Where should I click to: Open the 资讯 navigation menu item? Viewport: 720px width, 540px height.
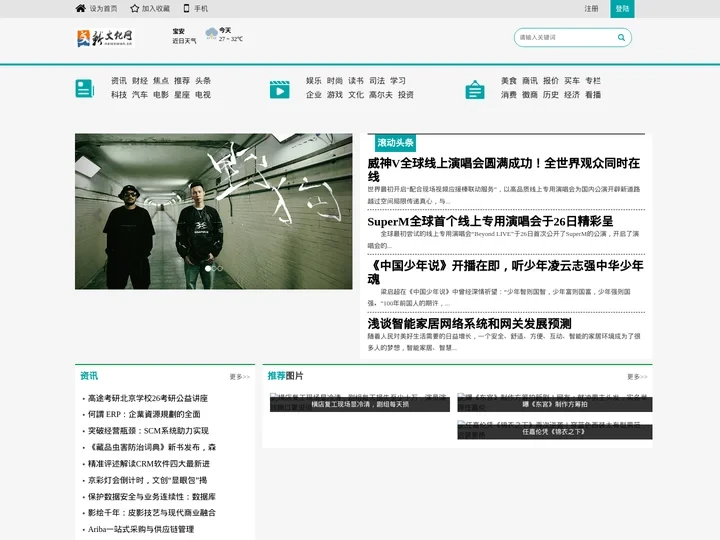coord(119,81)
